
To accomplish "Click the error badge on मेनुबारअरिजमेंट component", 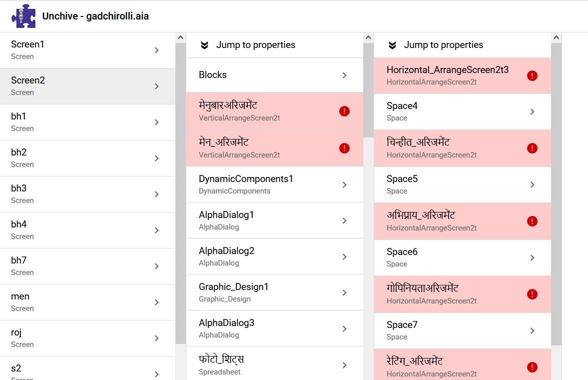I will pos(344,111).
